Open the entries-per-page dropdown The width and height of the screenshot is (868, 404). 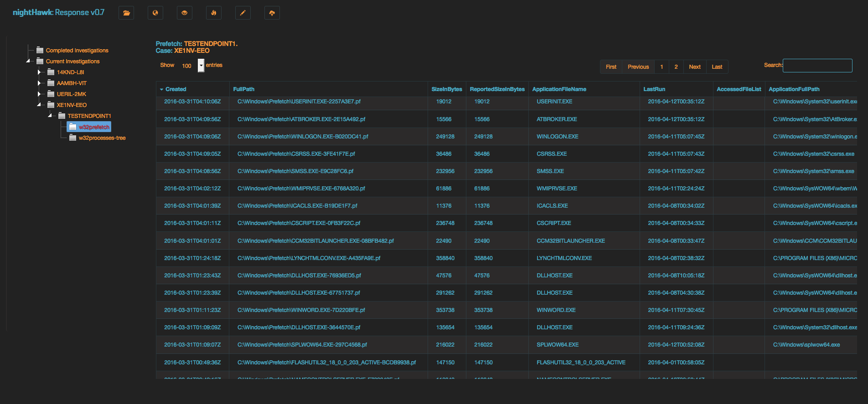201,66
